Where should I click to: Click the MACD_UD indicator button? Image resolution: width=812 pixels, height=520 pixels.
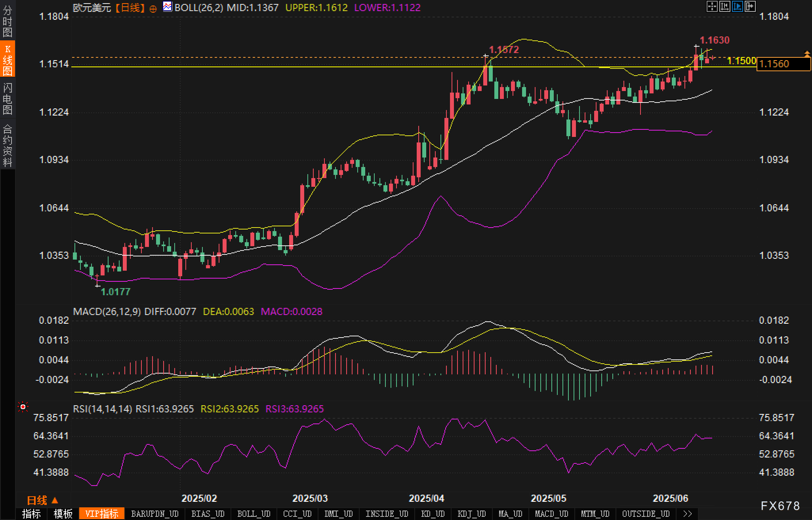tap(551, 514)
